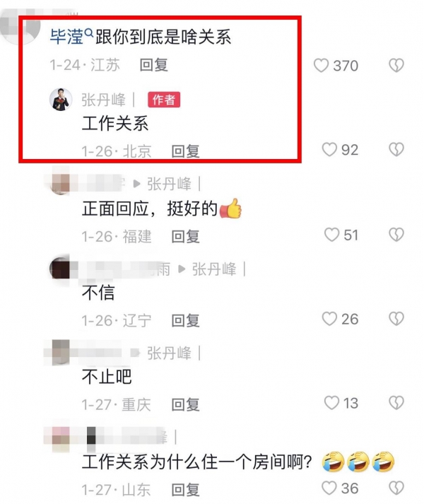Screen dimensions: 424x504
Task: Dislike the 工作关系 author reply
Action: (396, 150)
